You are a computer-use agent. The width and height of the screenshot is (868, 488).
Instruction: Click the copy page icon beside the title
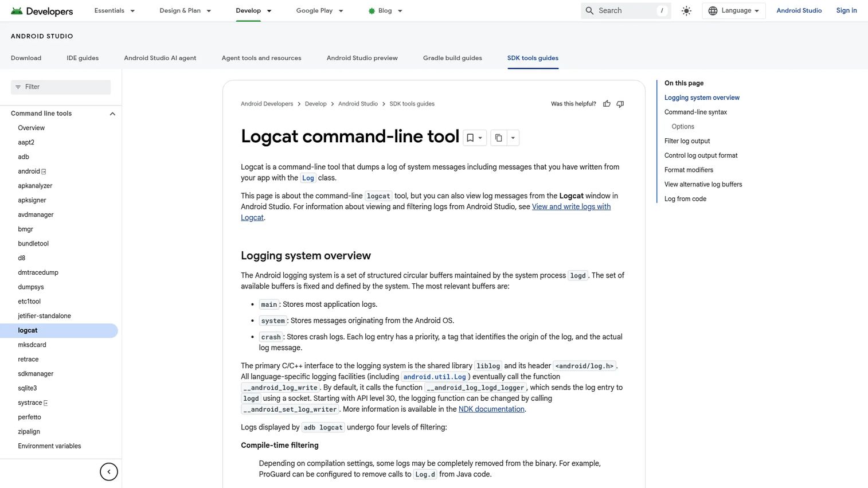[x=498, y=138]
